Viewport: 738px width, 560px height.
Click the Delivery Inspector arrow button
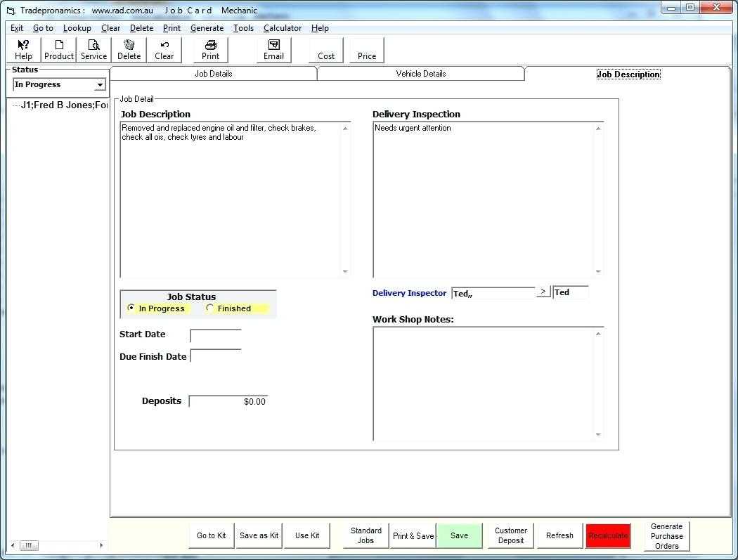pos(543,292)
